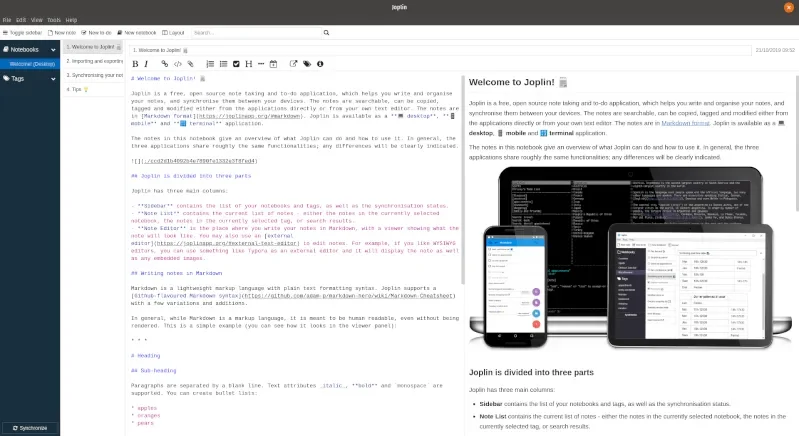Insert date and time with the calendar icon
This screenshot has width=799, height=436.
pos(273,64)
